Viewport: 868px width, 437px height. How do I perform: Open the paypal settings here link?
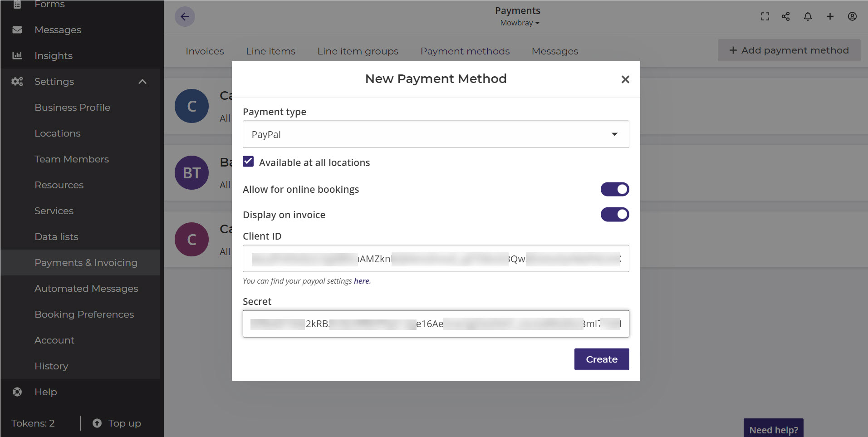pyautogui.click(x=362, y=281)
